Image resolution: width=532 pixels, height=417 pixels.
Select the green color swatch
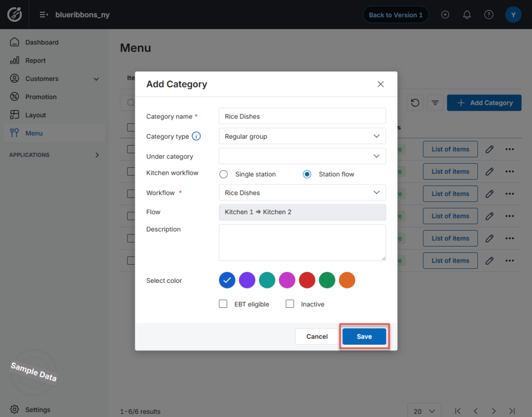click(x=327, y=280)
